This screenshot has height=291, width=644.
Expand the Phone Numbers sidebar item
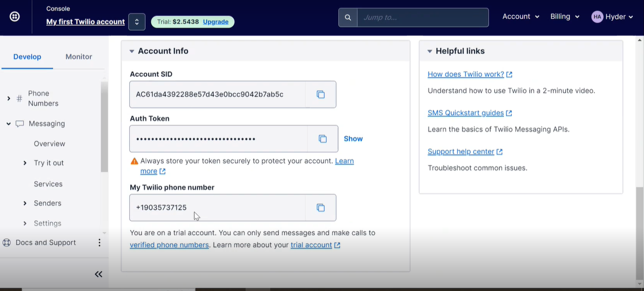coord(9,98)
